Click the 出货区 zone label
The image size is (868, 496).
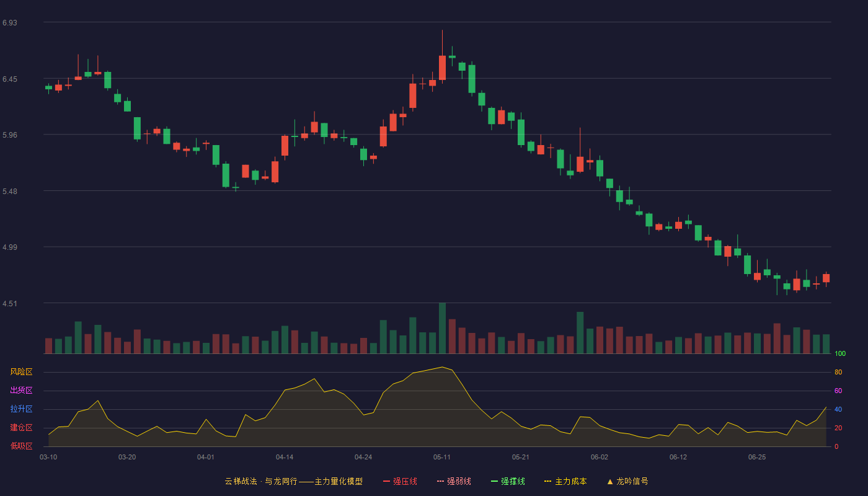click(x=21, y=391)
